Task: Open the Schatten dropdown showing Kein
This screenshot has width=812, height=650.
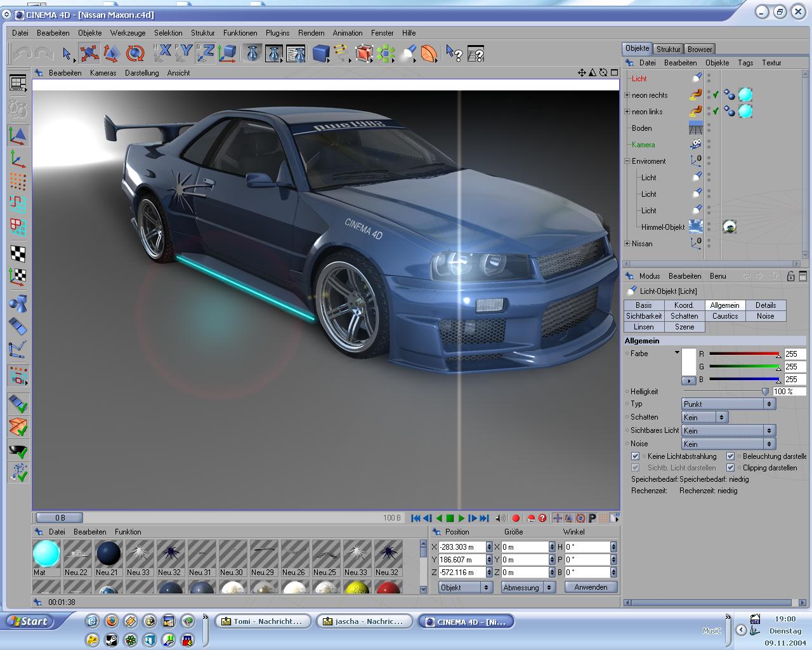Action: [704, 418]
